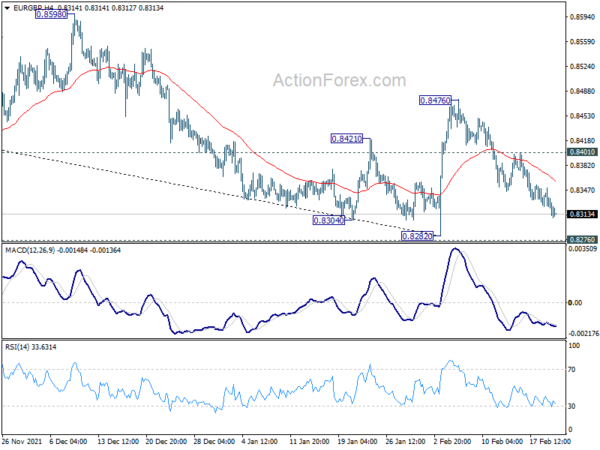The width and height of the screenshot is (600, 450).
Task: Select the 0.82820 price label
Action: [x=417, y=236]
